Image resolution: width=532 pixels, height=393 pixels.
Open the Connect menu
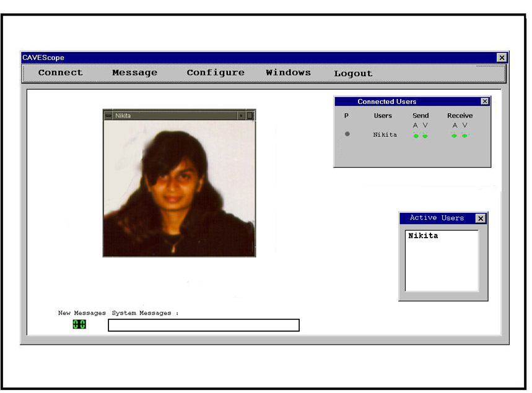coord(61,72)
